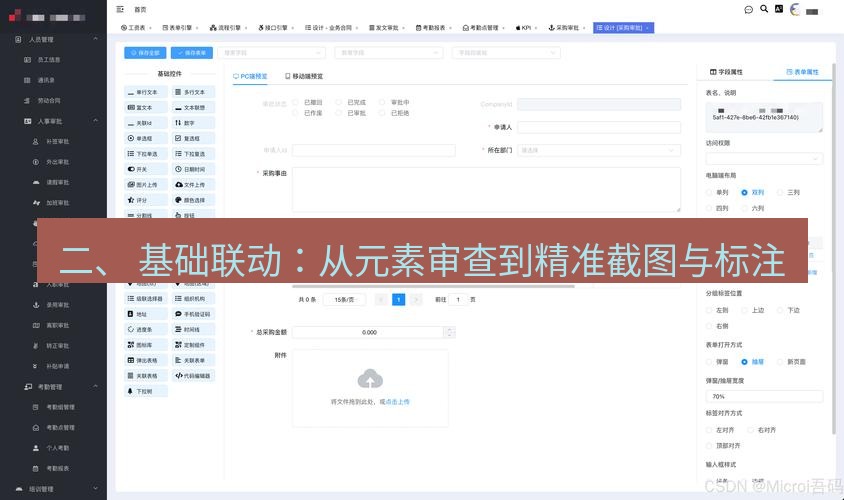This screenshot has height=500, width=844.
Task: Click the 点击上传 upload link
Action: 398,402
